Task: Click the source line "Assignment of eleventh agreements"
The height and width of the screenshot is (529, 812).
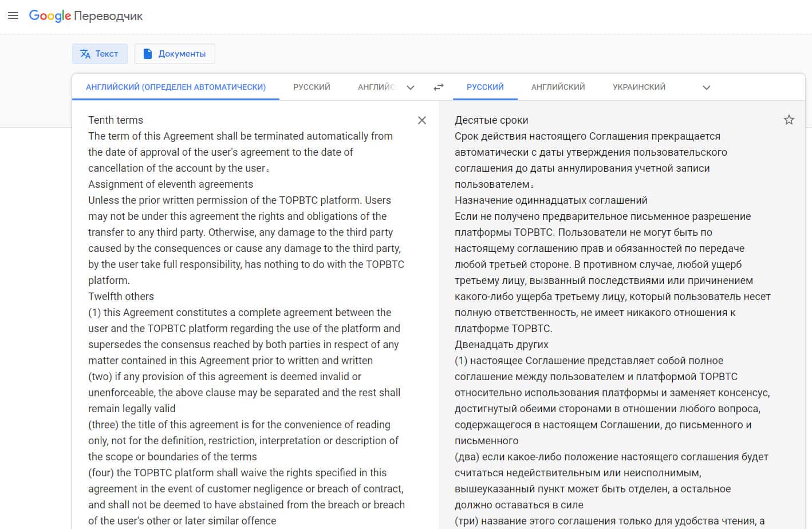Action: pos(171,184)
